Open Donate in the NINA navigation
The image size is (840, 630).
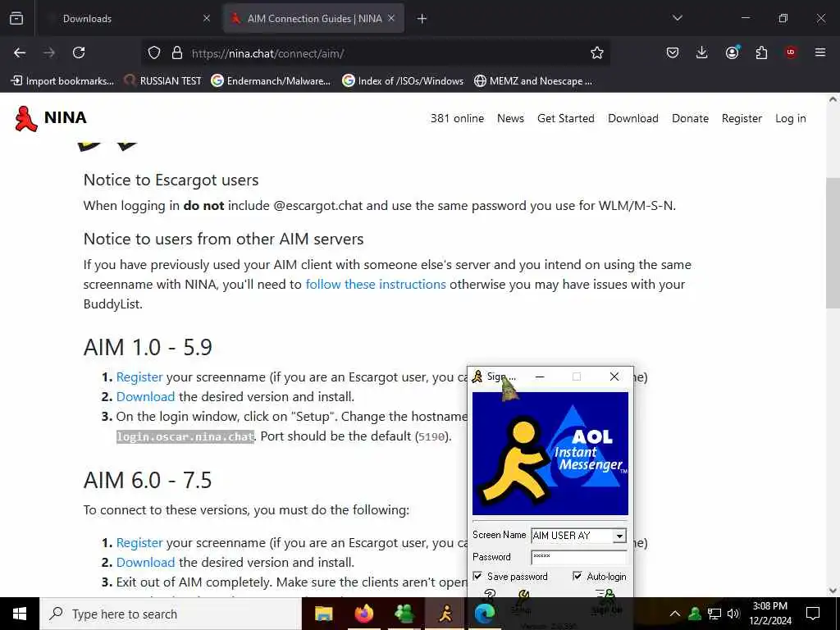pos(690,118)
